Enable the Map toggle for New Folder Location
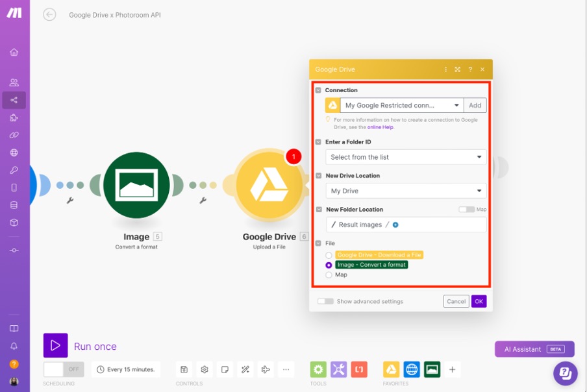Image resolution: width=587 pixels, height=392 pixels. (466, 210)
